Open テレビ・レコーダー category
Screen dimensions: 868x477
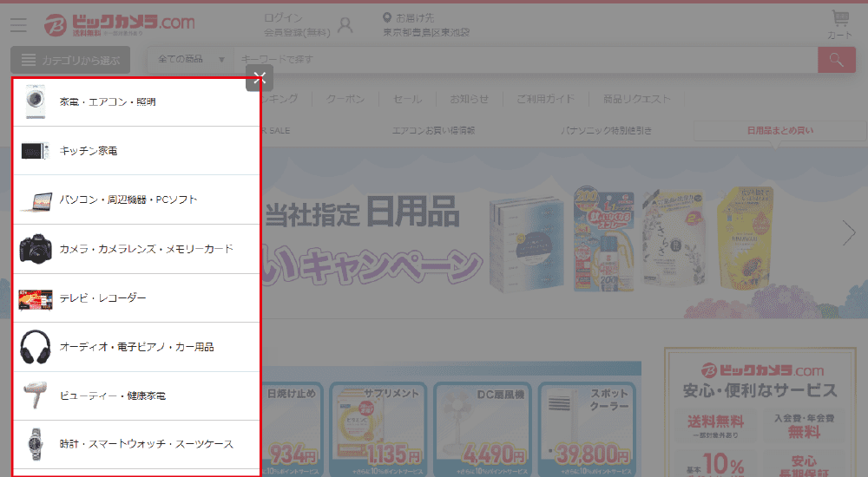[136, 297]
